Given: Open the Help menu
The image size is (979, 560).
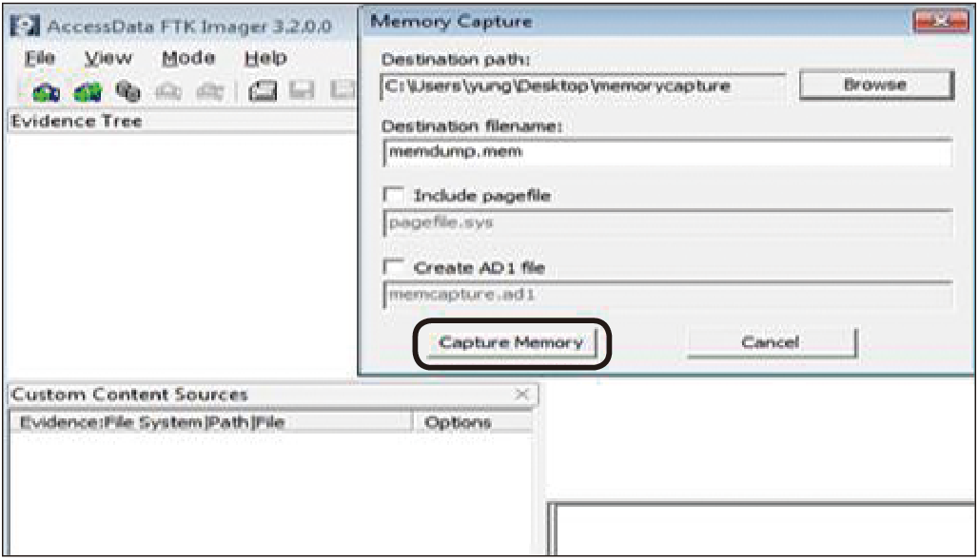Looking at the screenshot, I should [265, 58].
